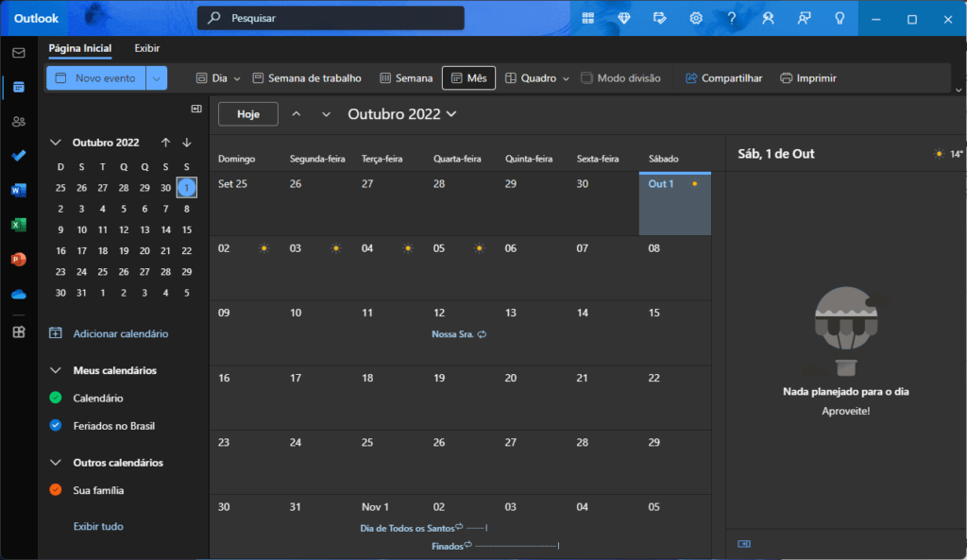Viewport: 967px width, 560px height.
Task: Expand the Outubro 2022 month picker
Action: (x=402, y=114)
